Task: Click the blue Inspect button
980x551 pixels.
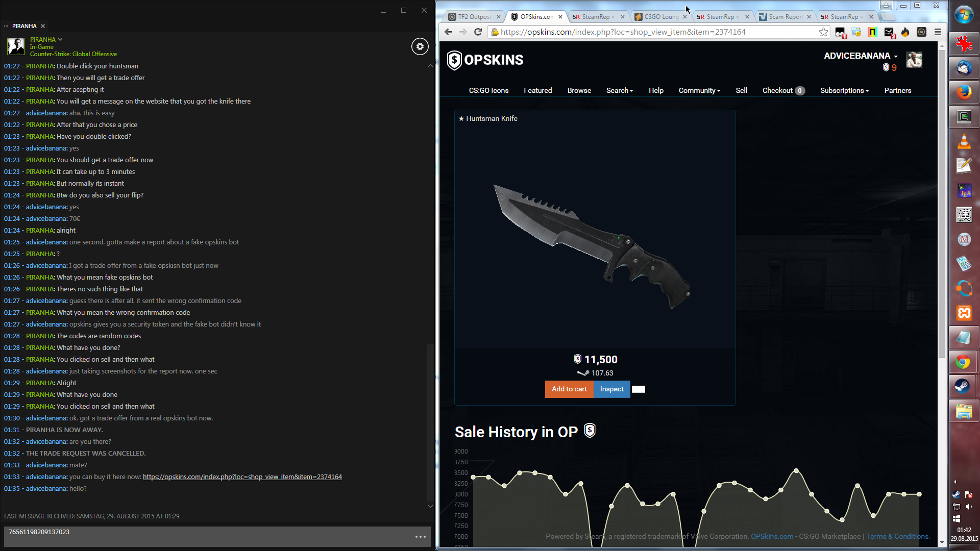Action: 611,389
